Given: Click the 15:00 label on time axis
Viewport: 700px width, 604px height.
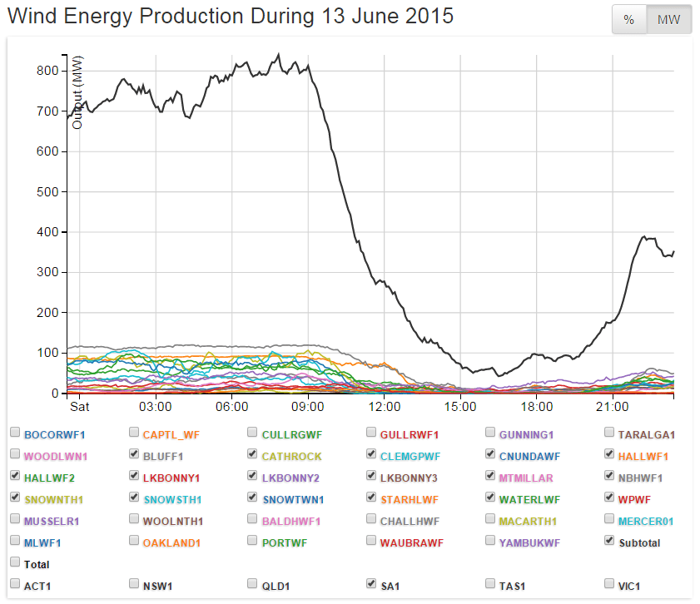Looking at the screenshot, I should (460, 407).
